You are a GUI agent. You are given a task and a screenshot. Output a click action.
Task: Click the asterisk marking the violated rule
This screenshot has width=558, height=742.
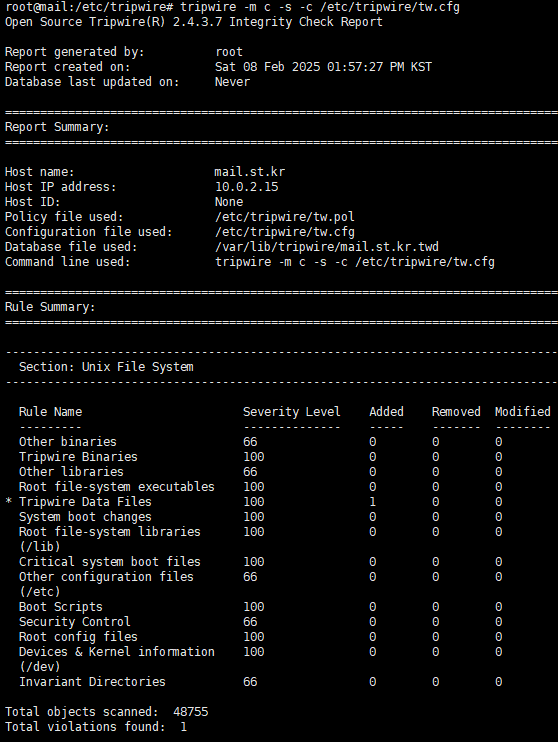(9, 501)
